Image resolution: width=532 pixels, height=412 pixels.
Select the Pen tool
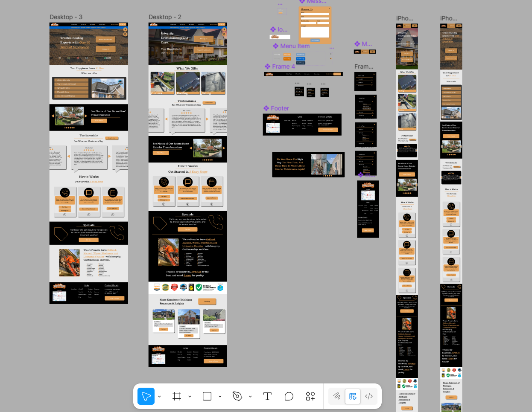(x=238, y=396)
